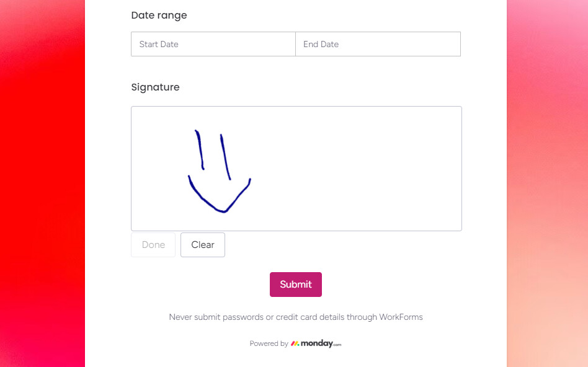Click the password warning notice text
Image resolution: width=588 pixels, height=367 pixels.
(295, 317)
